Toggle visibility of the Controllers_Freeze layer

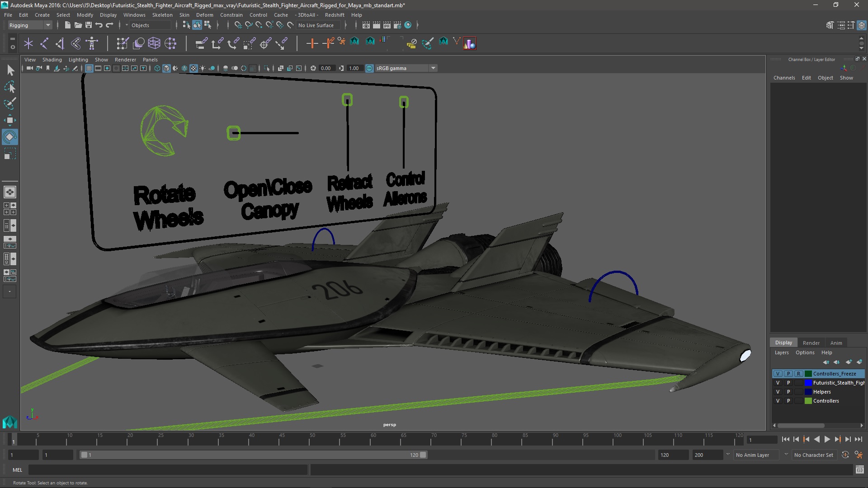(x=778, y=374)
